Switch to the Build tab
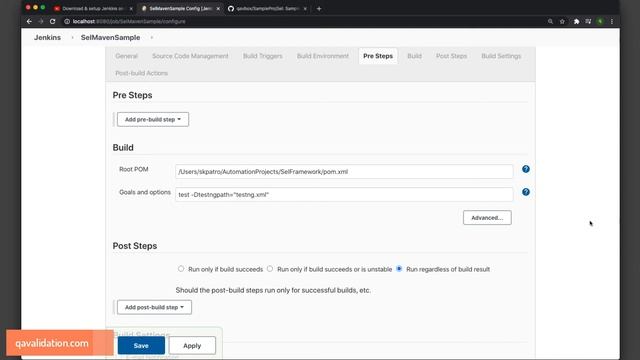The width and height of the screenshot is (640, 360). coord(414,56)
